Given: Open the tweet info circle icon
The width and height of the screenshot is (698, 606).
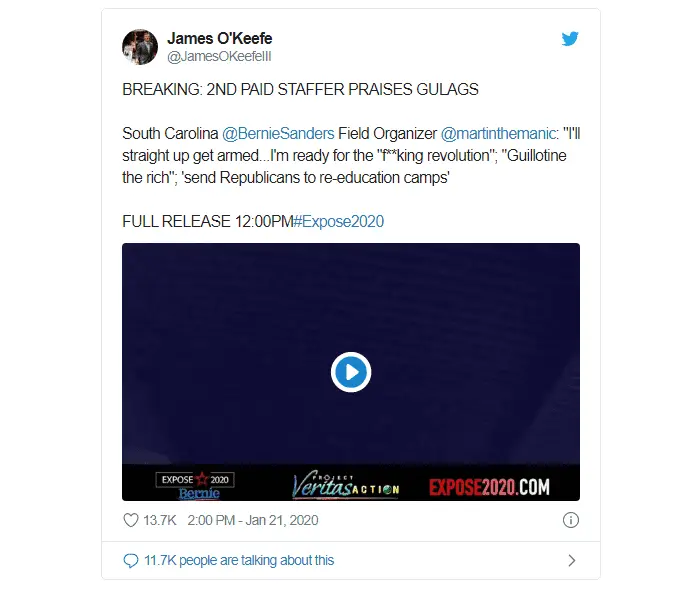Looking at the screenshot, I should coord(571,520).
